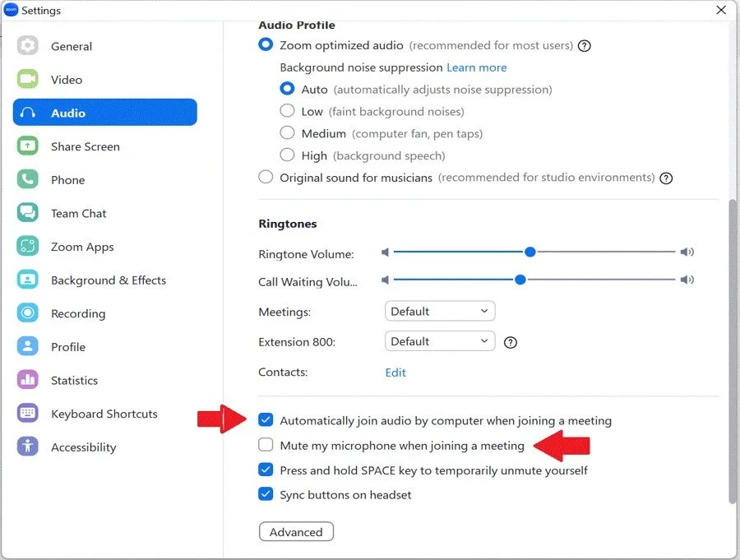Open the Extension 800 ringtone dropdown
The width and height of the screenshot is (740, 560).
[x=440, y=341]
